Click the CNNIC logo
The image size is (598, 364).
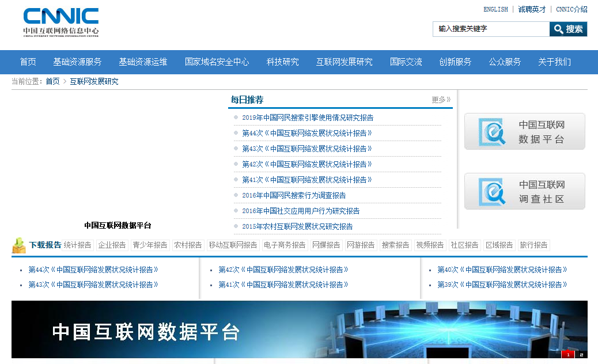point(61,22)
